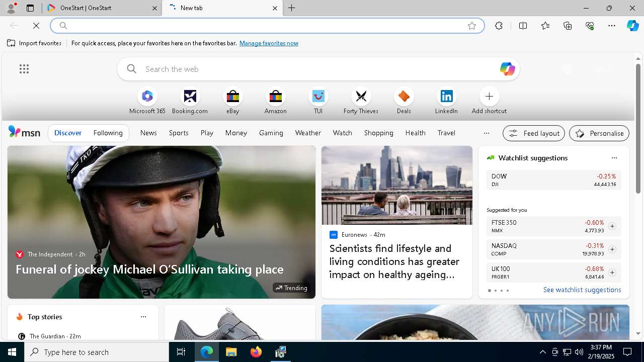Open Browser essentials icon
This screenshot has height=362, width=644.
pyautogui.click(x=590, y=26)
